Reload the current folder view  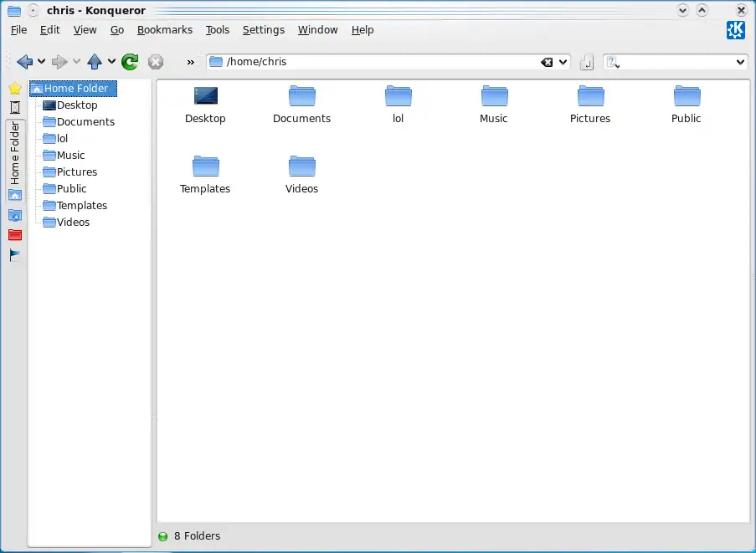click(x=130, y=62)
